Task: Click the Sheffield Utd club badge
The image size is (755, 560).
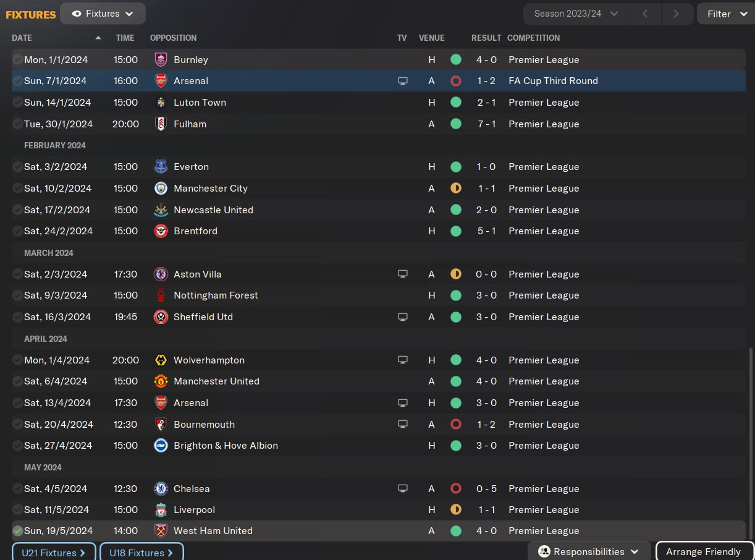Action: (x=161, y=317)
